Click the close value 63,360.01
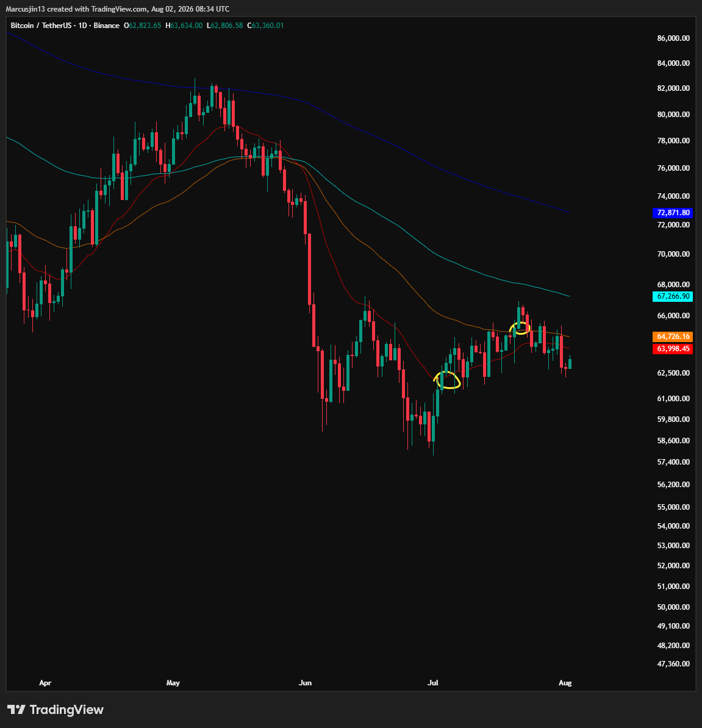702x728 pixels. 267,26
